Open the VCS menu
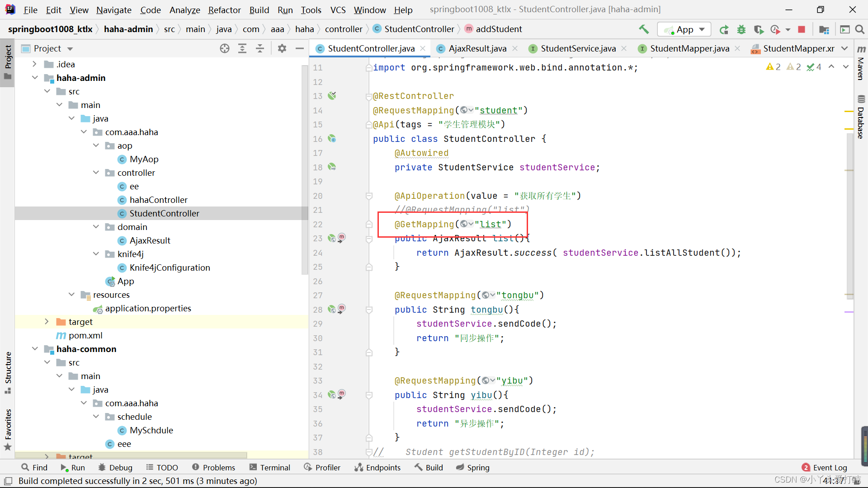 338,9
